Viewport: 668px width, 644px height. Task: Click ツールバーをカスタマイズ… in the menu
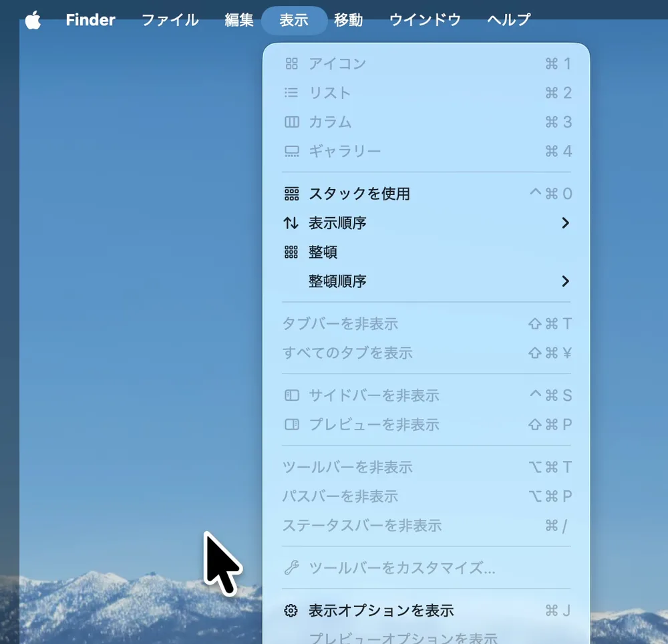coord(426,568)
